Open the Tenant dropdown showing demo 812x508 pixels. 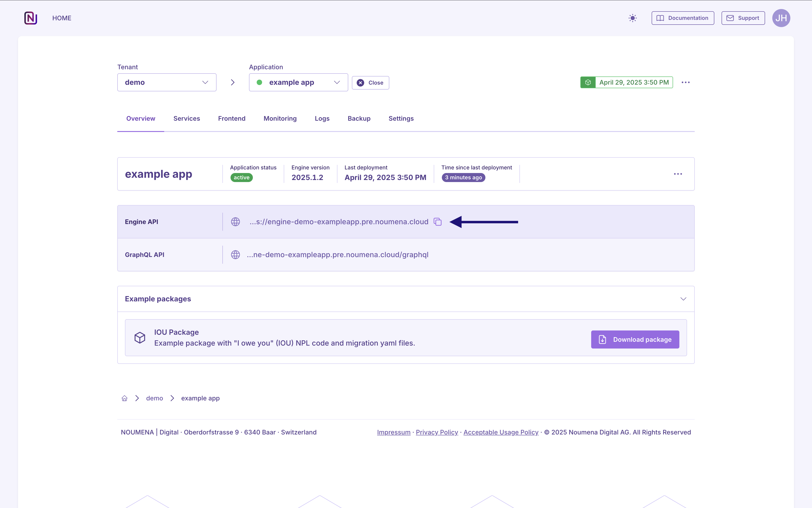pyautogui.click(x=167, y=82)
